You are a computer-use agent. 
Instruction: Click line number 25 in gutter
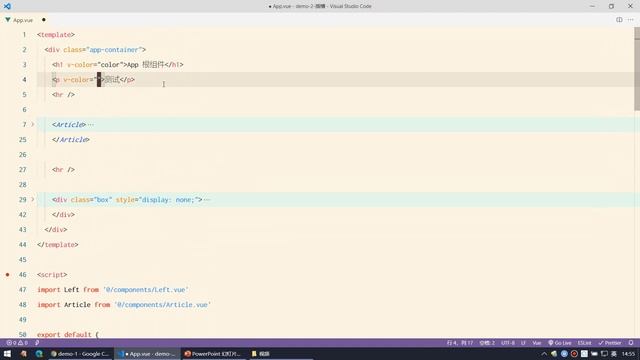22,140
